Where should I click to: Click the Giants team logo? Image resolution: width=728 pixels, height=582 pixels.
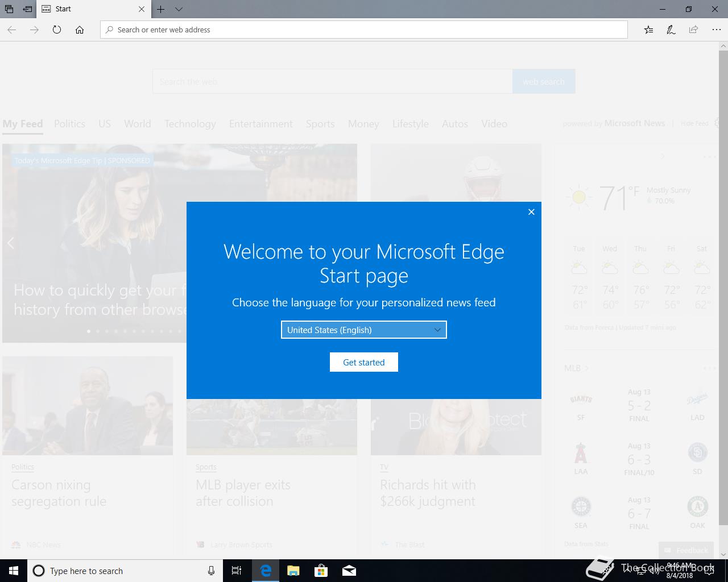pos(581,400)
